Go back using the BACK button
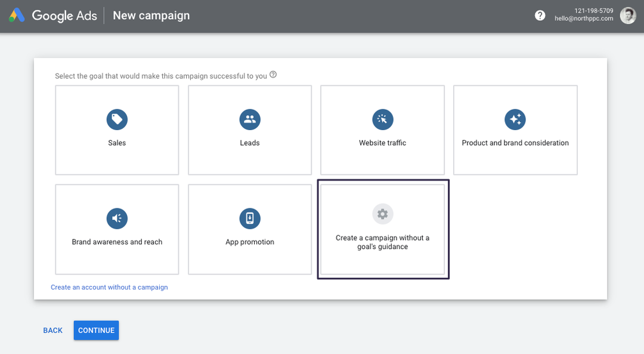The image size is (644, 354). point(52,331)
